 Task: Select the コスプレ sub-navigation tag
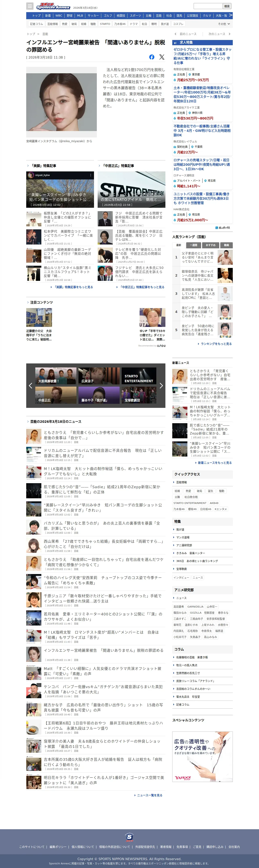[178, 24]
